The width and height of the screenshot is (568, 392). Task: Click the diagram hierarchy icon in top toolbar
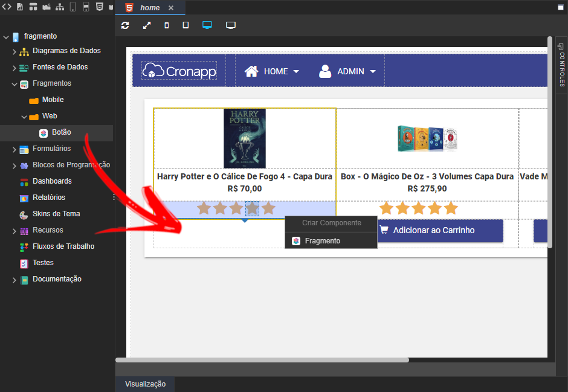60,7
